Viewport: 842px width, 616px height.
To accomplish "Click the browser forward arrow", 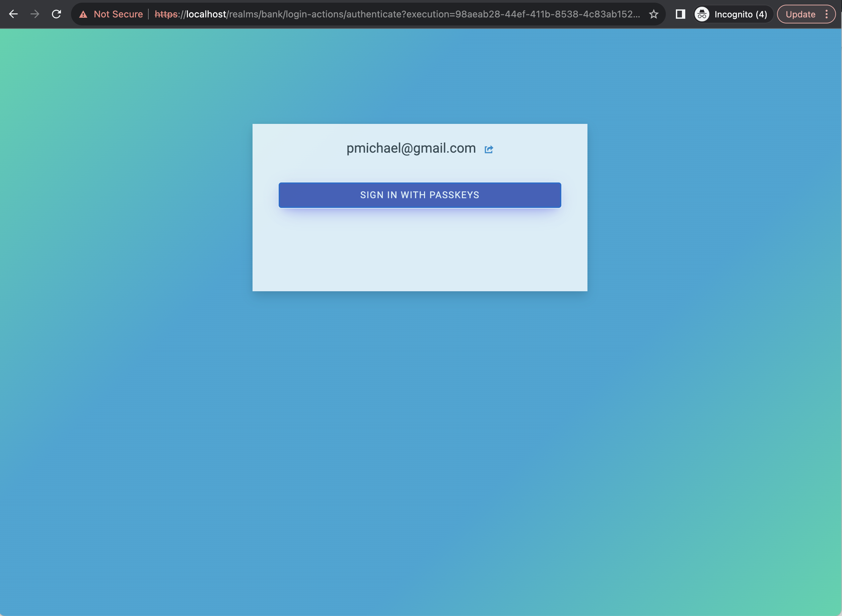I will point(35,14).
